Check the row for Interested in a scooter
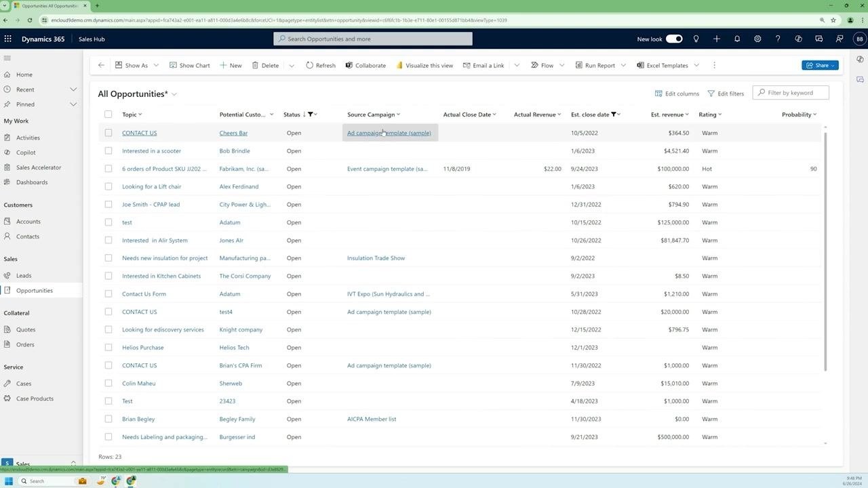Viewport: 868px width, 488px height. pos(108,151)
